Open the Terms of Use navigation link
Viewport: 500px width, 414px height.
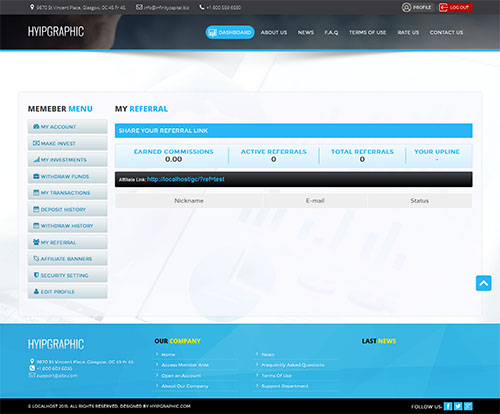tap(367, 32)
